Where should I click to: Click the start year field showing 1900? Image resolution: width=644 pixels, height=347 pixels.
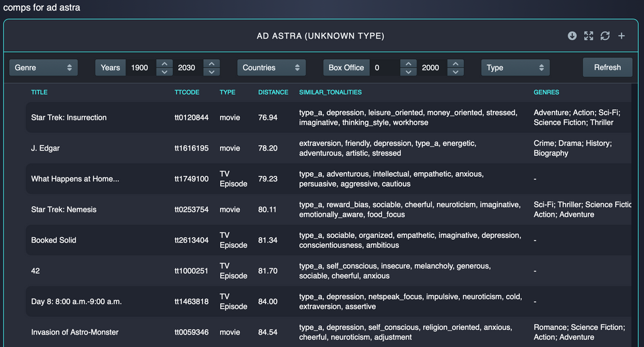tap(141, 67)
